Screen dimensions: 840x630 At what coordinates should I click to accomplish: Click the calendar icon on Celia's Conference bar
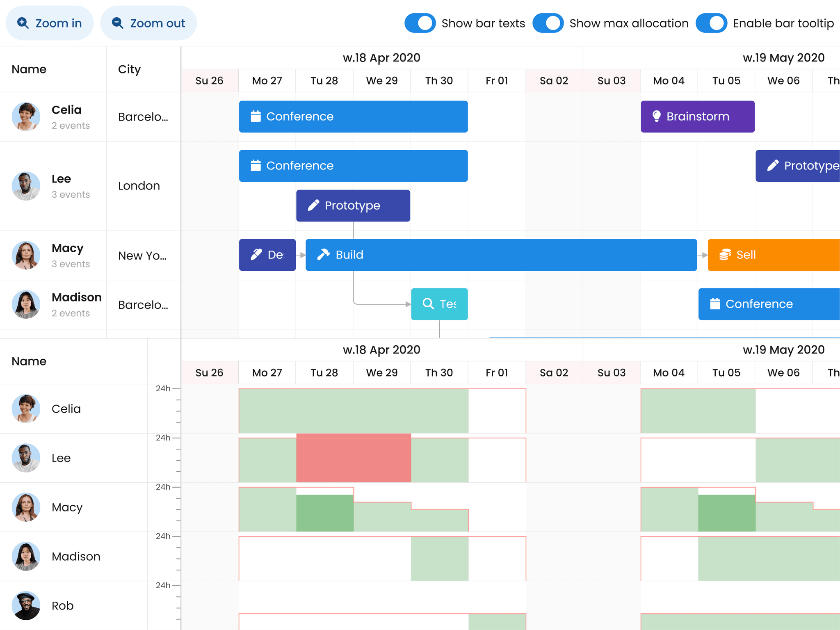[256, 116]
